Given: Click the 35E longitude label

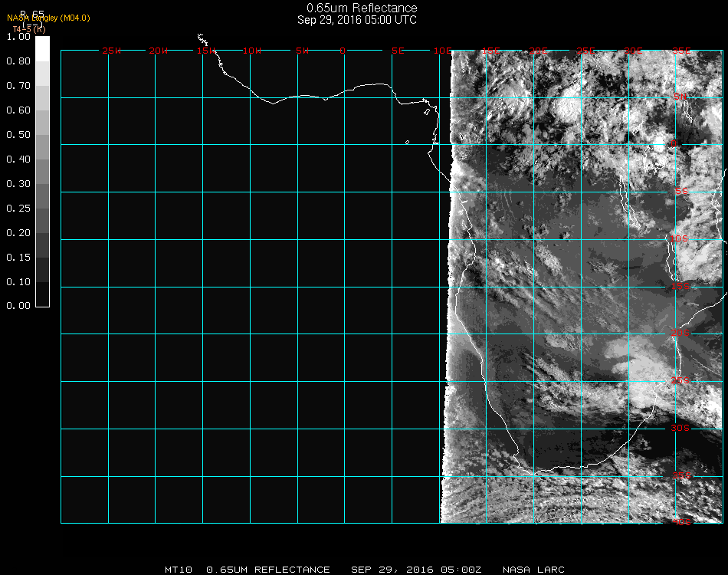Looking at the screenshot, I should point(681,51).
